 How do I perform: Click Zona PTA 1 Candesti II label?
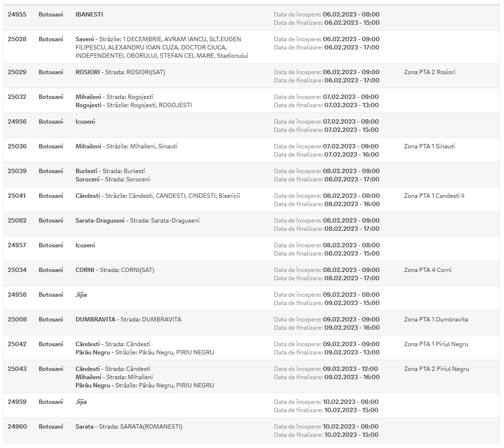click(434, 196)
